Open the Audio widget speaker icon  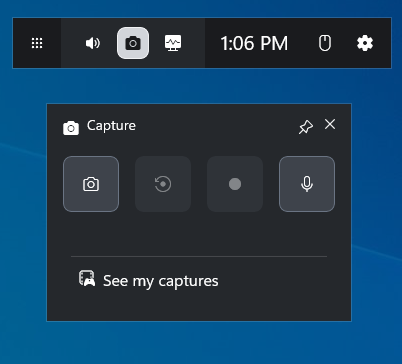coord(93,43)
